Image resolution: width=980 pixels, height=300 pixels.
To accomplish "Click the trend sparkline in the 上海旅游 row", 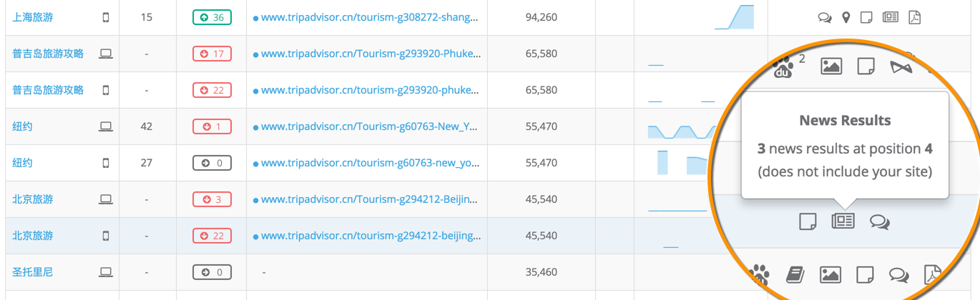I will click(x=735, y=18).
